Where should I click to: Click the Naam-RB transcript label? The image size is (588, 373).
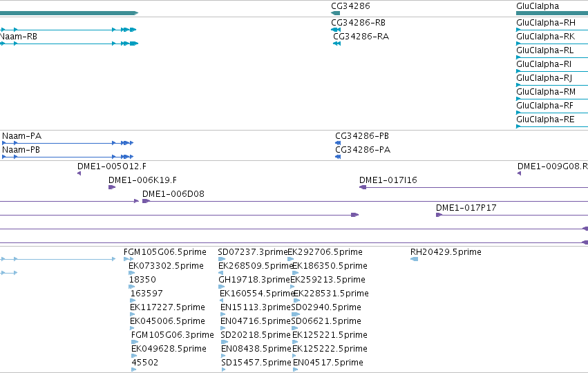[19, 37]
